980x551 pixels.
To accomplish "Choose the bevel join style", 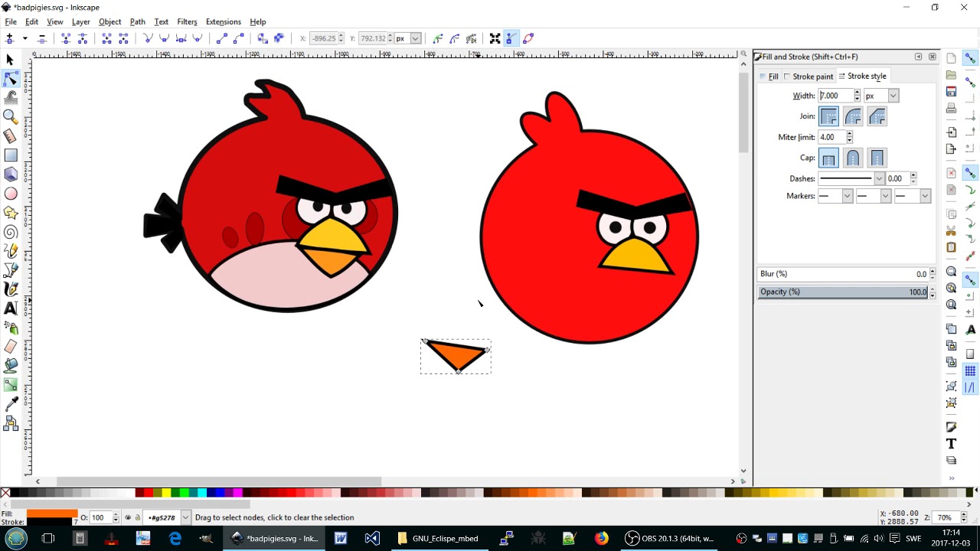I will [x=877, y=116].
